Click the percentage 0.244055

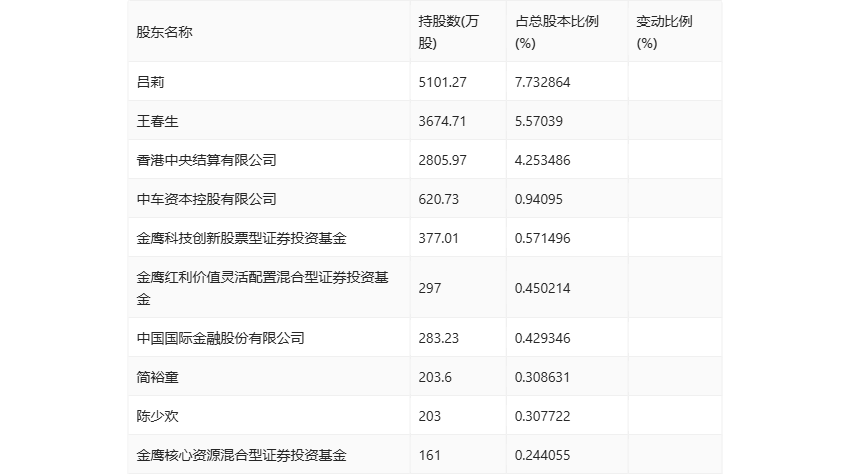click(543, 455)
